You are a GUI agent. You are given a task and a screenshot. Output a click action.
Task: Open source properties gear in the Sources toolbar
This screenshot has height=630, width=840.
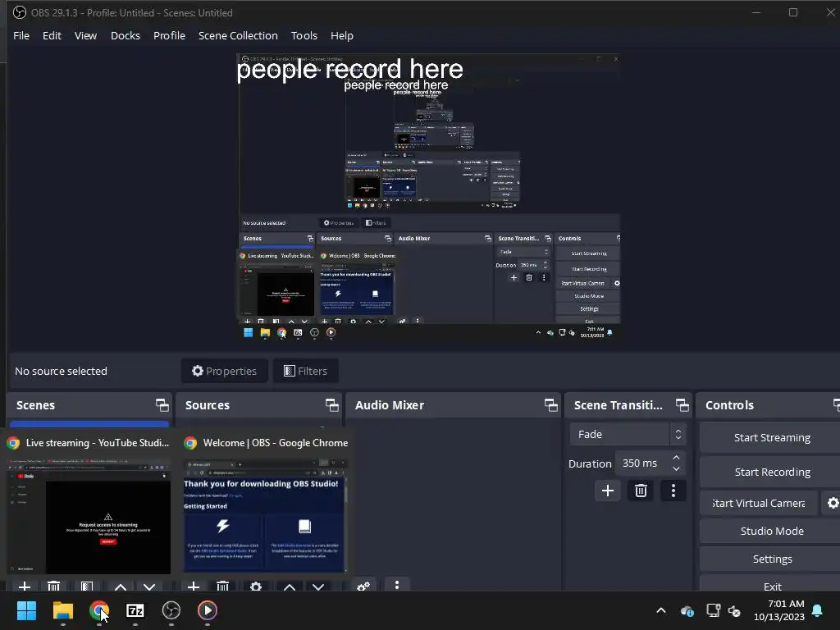pos(256,586)
